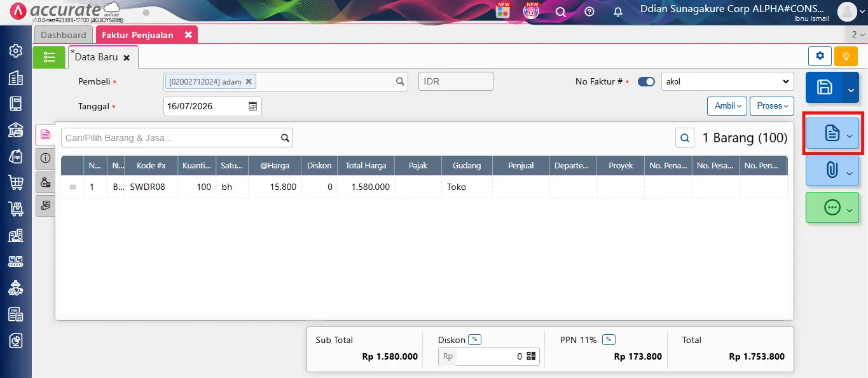868x378 pixels.
Task: Click the blue save disk icon
Action: click(824, 88)
